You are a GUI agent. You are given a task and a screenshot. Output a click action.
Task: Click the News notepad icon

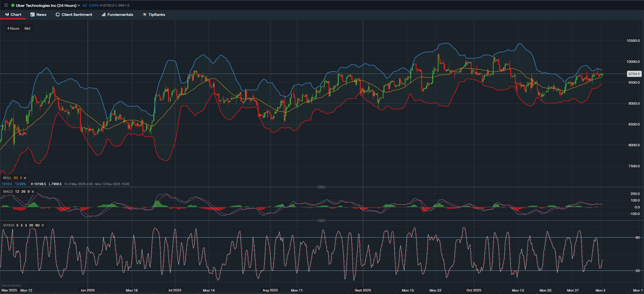click(32, 14)
